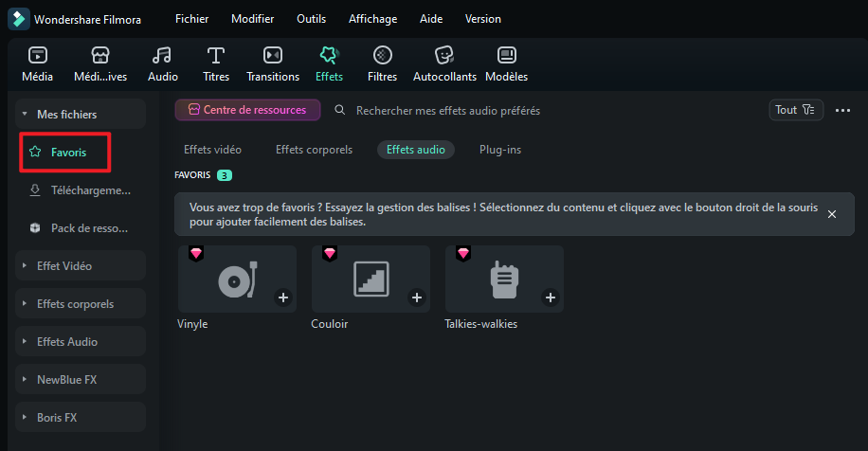868x451 pixels.
Task: Expand the NewBlue FX category
Action: pos(25,380)
